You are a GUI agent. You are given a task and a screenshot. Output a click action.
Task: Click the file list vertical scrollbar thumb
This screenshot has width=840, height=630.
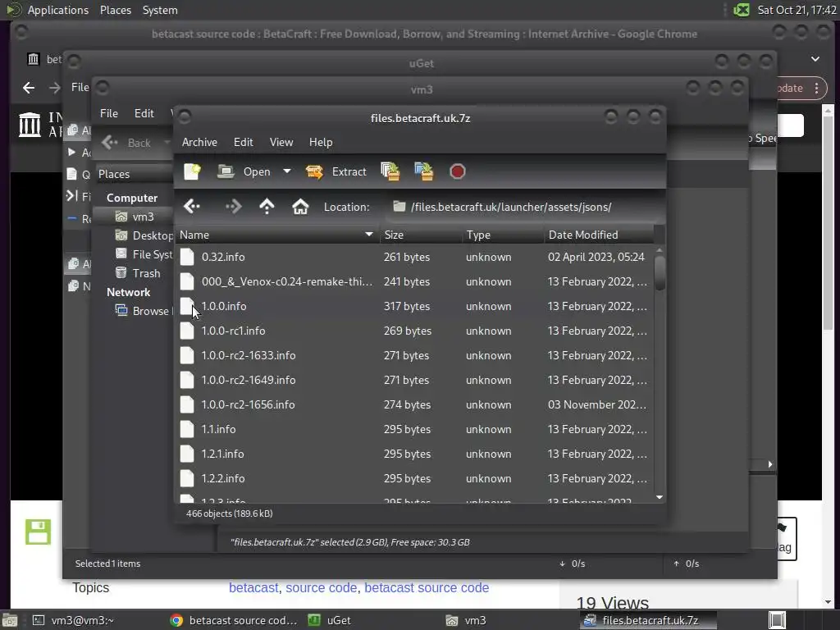(x=660, y=273)
